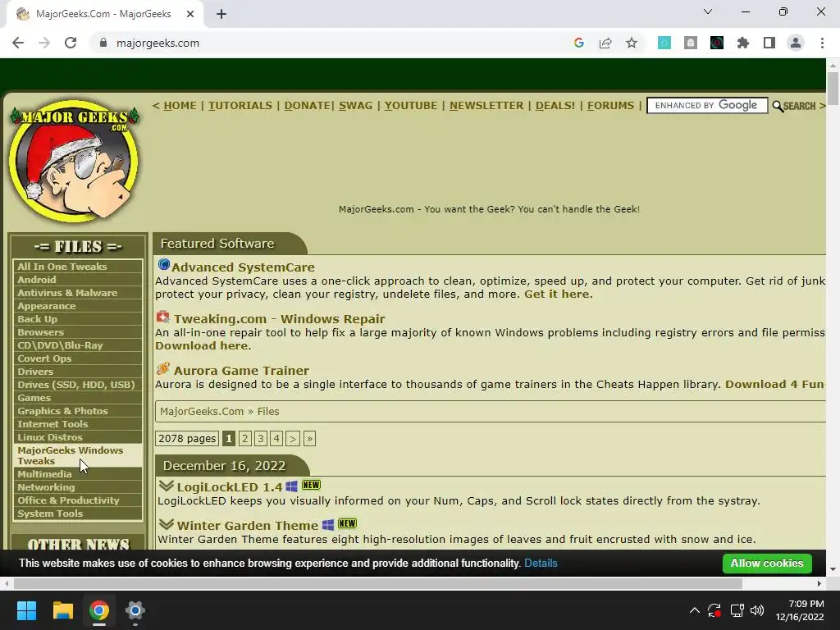Open the System Tools category

coord(78,514)
